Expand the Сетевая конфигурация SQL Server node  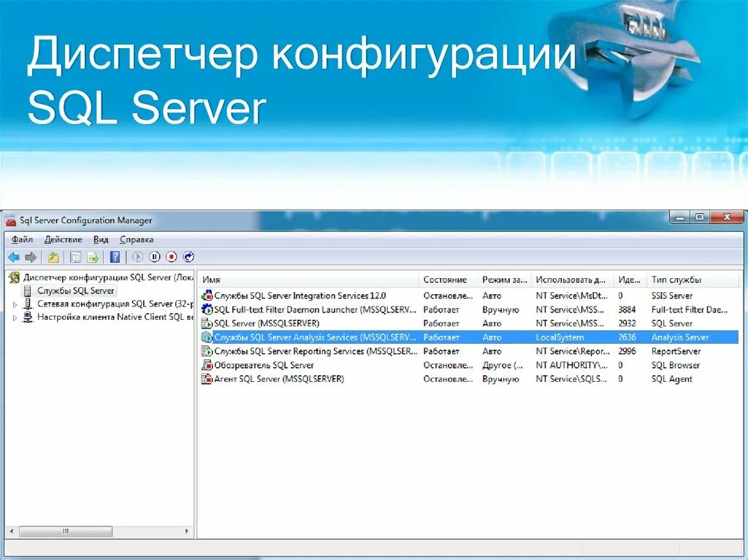pos(15,304)
